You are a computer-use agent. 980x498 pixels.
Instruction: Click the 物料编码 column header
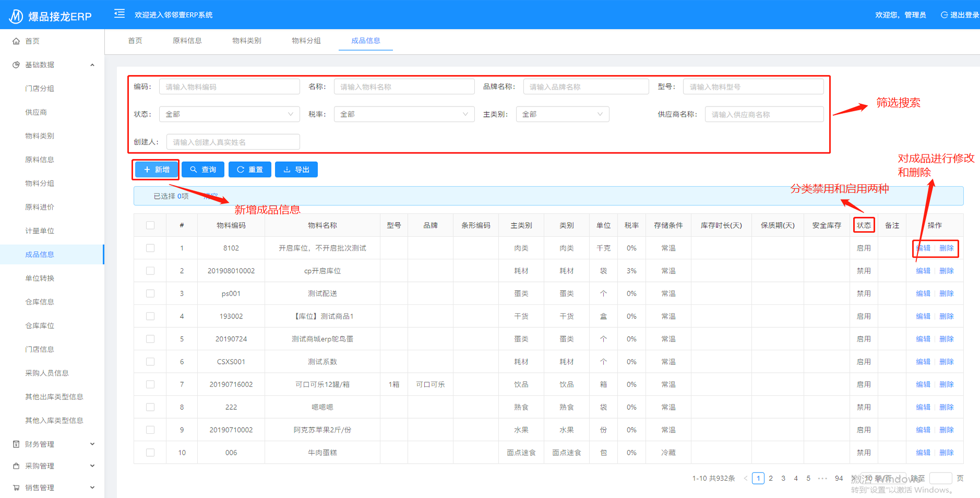tap(231, 225)
